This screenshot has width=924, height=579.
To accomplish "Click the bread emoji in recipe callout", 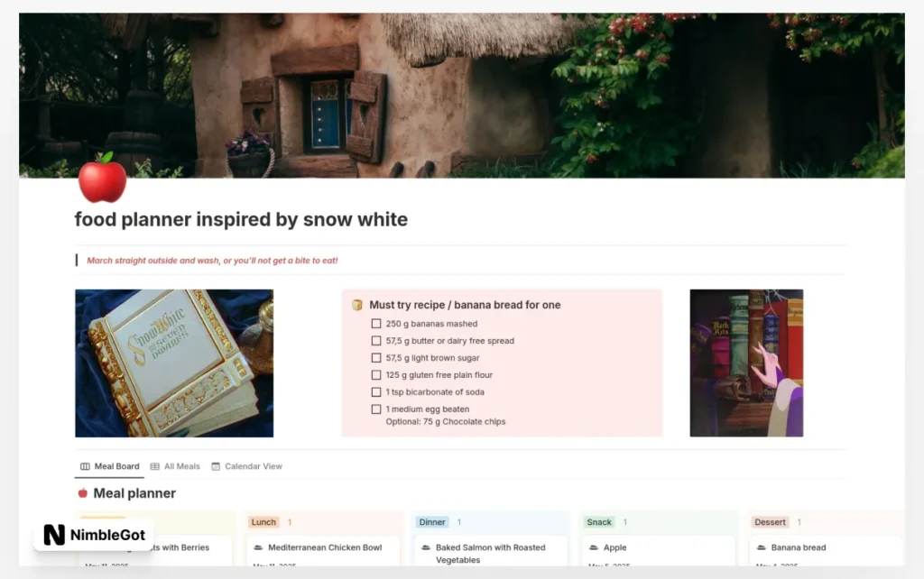I will (357, 305).
